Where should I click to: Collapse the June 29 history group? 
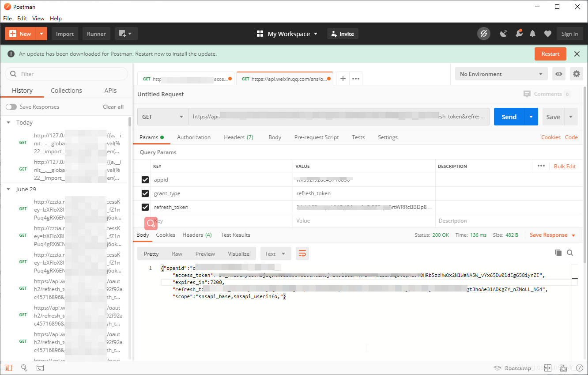coord(8,189)
